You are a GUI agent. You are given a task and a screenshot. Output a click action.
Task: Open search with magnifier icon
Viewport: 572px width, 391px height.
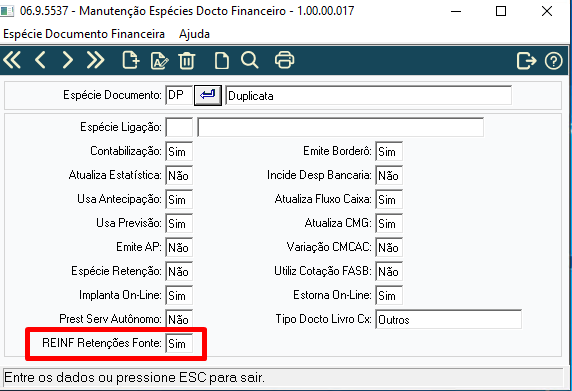coord(250,60)
